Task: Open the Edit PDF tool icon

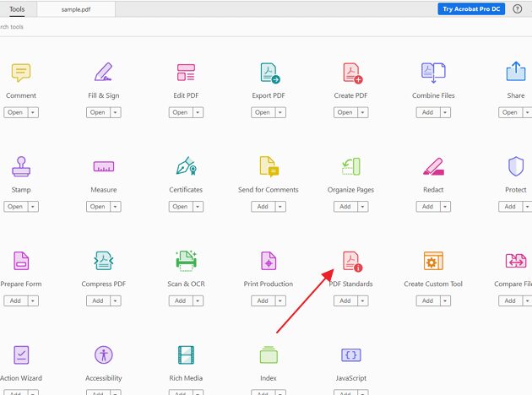Action: pyautogui.click(x=186, y=73)
